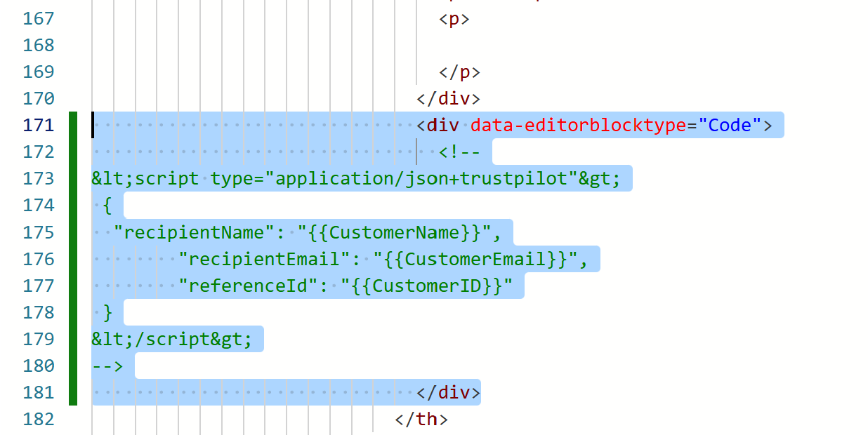Click the closing </p> tag
The width and height of the screenshot is (868, 435).
pos(459,72)
